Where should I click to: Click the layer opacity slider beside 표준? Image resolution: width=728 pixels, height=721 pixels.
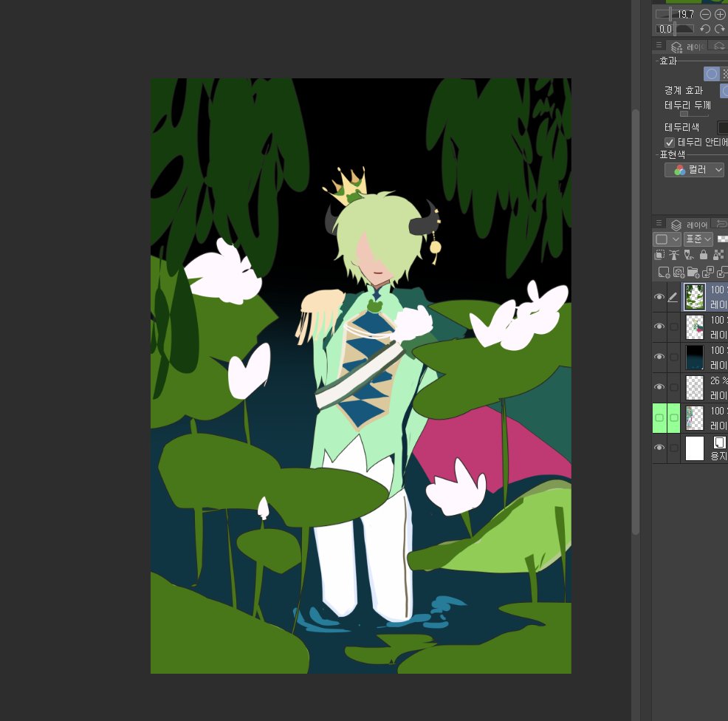tap(722, 239)
